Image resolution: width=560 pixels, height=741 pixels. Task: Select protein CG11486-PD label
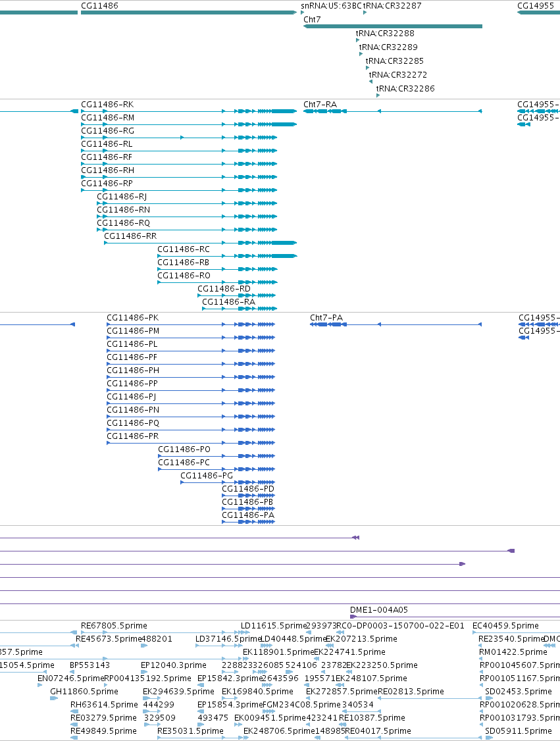click(248, 489)
